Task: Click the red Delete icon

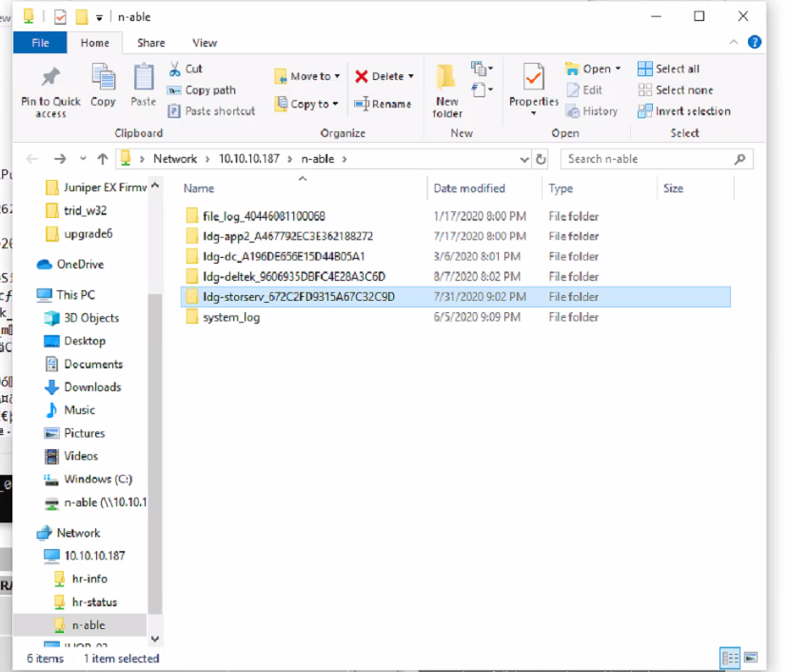Action: (x=362, y=76)
